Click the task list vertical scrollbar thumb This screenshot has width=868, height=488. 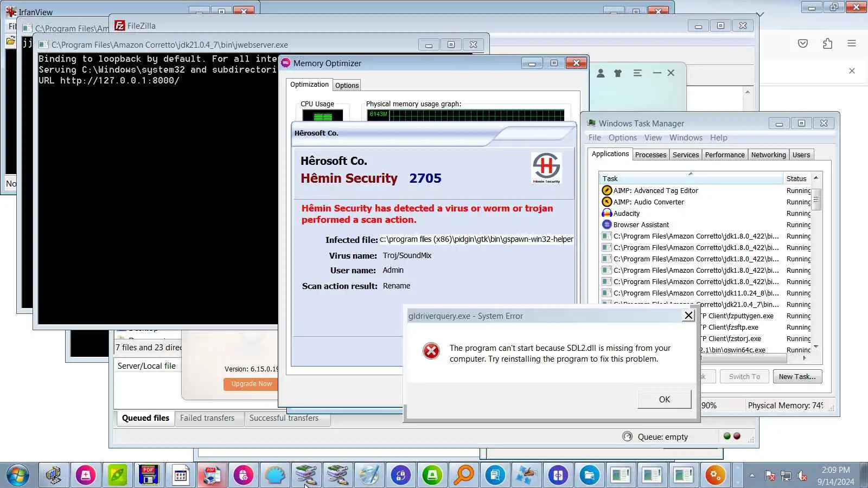815,199
